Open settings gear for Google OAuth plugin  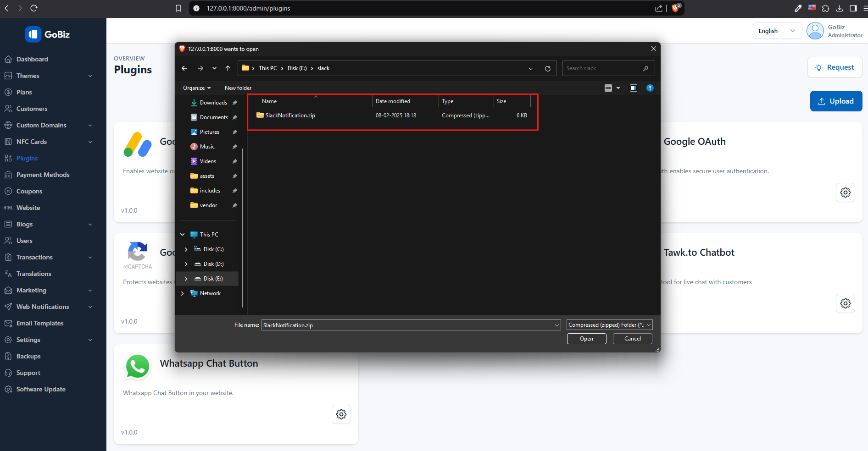click(845, 192)
